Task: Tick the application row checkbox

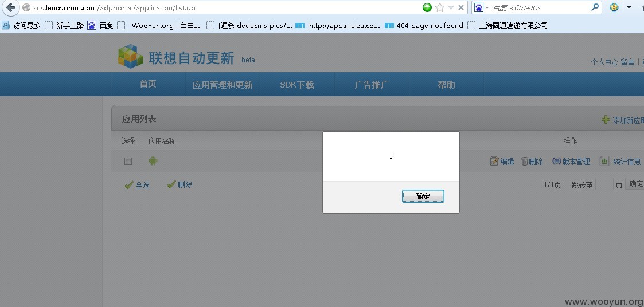Action: tap(128, 162)
